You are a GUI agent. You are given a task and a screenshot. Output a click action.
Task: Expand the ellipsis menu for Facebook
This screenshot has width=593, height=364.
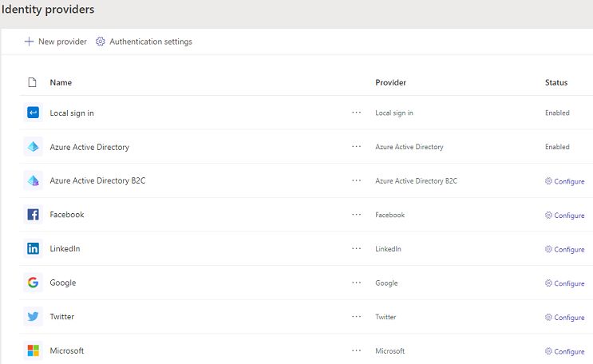(x=356, y=215)
